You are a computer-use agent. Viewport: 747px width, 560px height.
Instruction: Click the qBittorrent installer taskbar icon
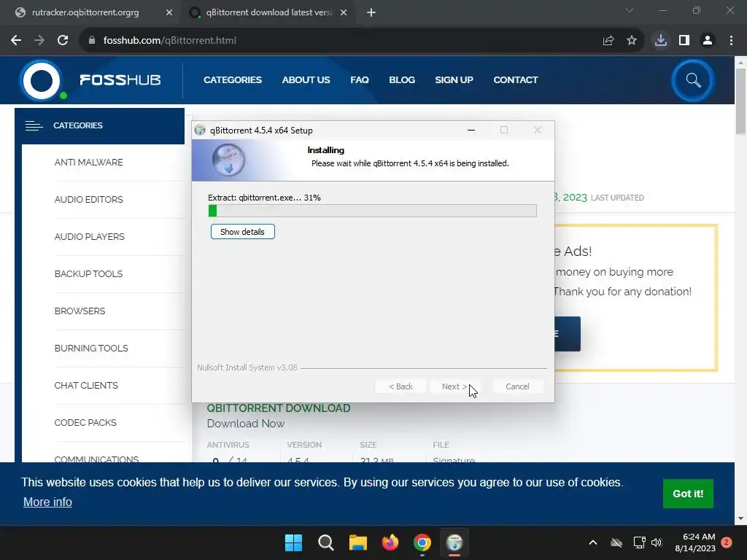[454, 542]
